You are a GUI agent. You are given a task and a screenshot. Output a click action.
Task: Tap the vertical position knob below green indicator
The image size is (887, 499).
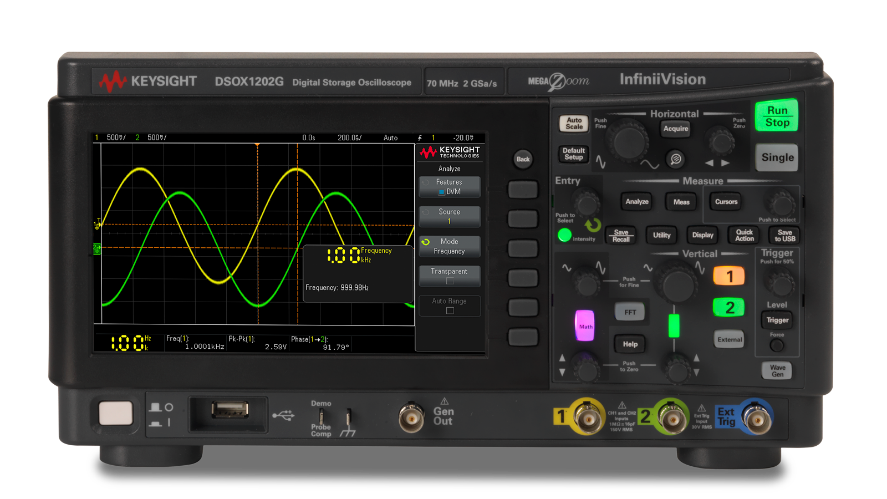[677, 368]
